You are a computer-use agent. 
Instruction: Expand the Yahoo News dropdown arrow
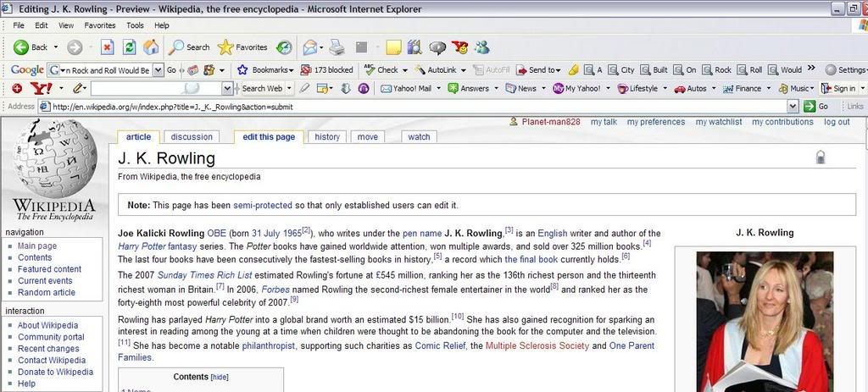click(543, 88)
